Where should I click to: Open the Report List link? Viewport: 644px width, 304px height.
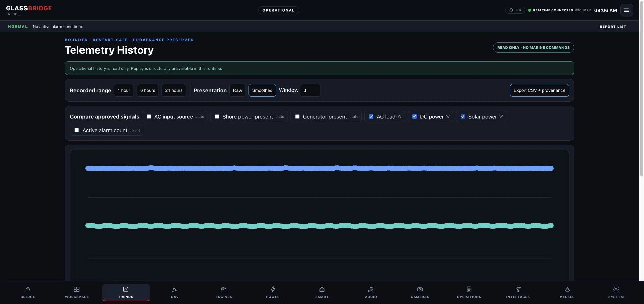click(x=613, y=27)
